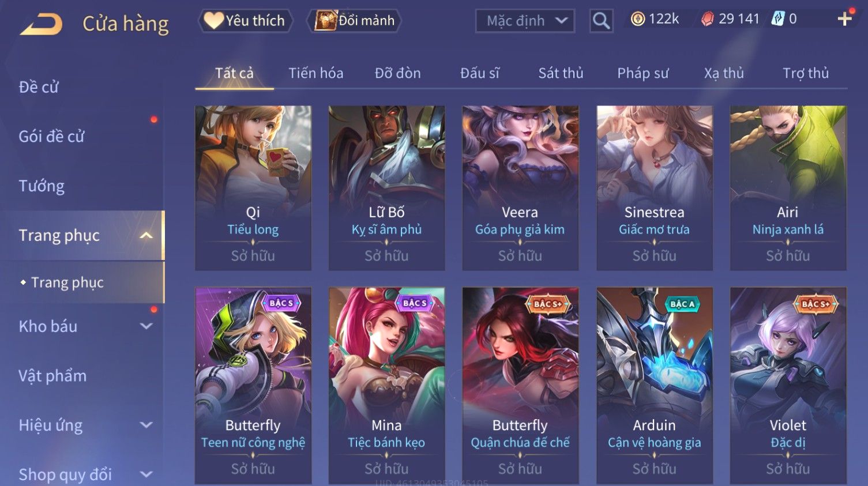Screen dimensions: 868x486
Task: Open Yêu thích favorites heart button
Action: coord(246,21)
